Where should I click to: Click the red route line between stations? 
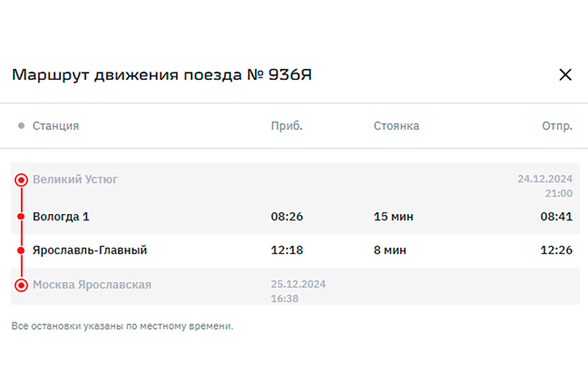point(21,233)
